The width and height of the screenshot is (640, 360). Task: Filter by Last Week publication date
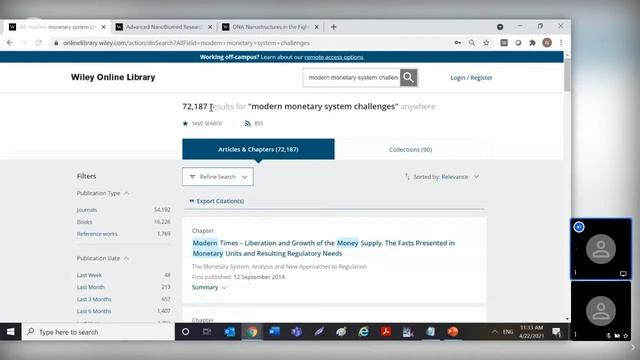click(89, 275)
